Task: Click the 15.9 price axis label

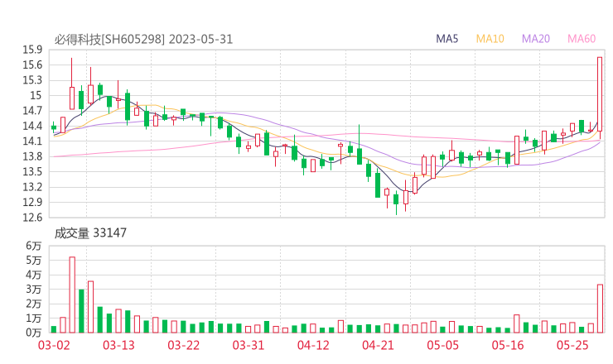Action: tap(32, 50)
